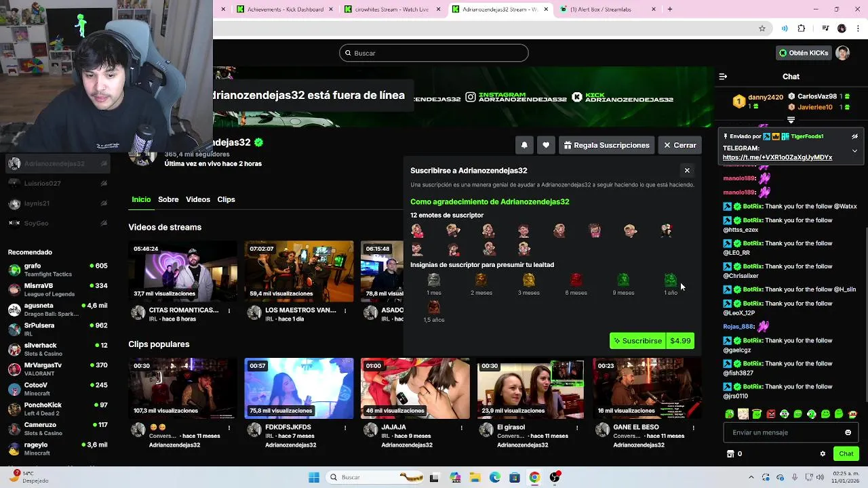Click the Regala Suscripciones button
This screenshot has height=488, width=868.
click(x=606, y=145)
